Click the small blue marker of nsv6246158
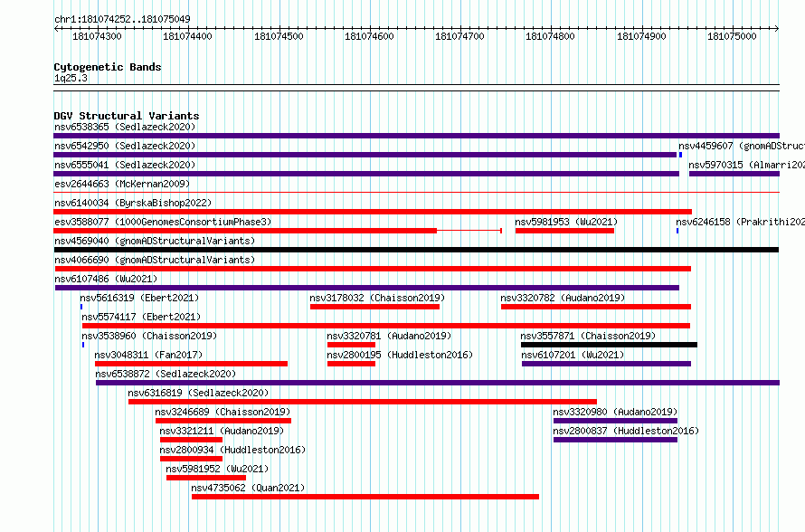This screenshot has height=532, width=805. click(677, 231)
